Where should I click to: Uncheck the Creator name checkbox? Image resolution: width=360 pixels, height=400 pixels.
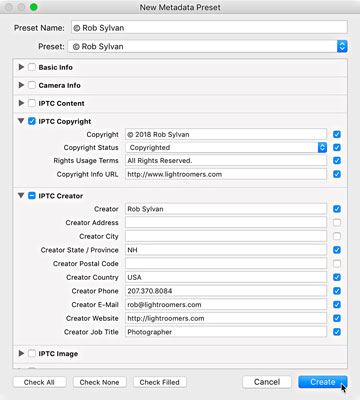pyautogui.click(x=337, y=209)
